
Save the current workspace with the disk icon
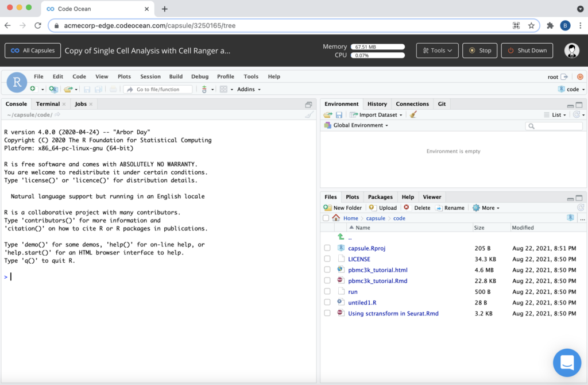click(x=339, y=114)
